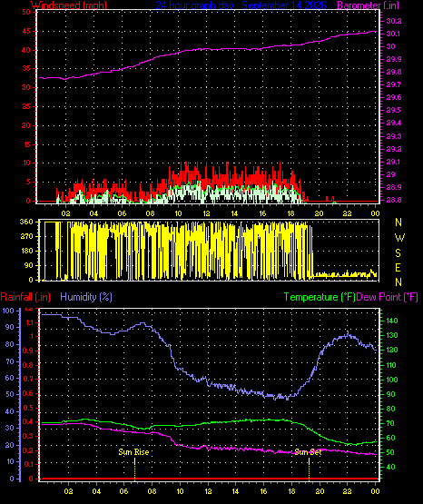This screenshot has width=423, height=504.
Task: Click the 28.8 barometer scale value
Action: (394, 200)
